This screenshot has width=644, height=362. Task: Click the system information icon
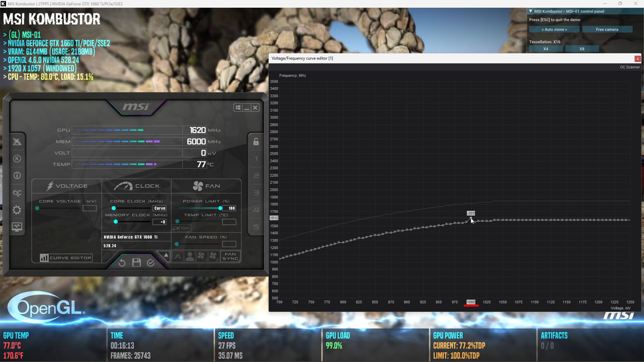coord(17,176)
